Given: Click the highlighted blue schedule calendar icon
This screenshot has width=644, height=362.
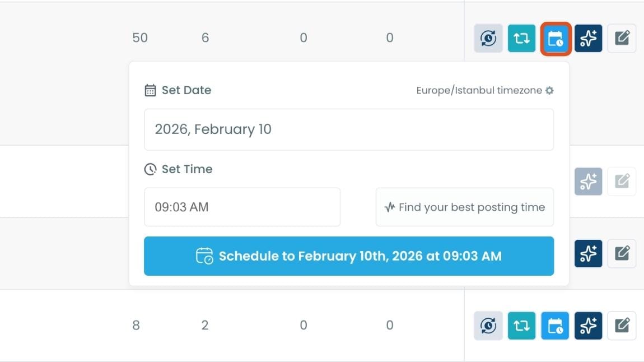Looking at the screenshot, I should 555,38.
